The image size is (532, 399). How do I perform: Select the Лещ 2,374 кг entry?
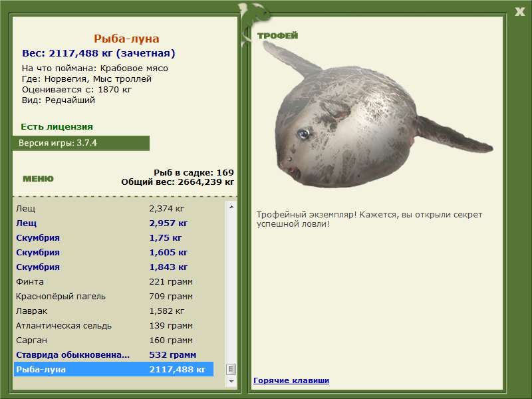tap(114, 208)
